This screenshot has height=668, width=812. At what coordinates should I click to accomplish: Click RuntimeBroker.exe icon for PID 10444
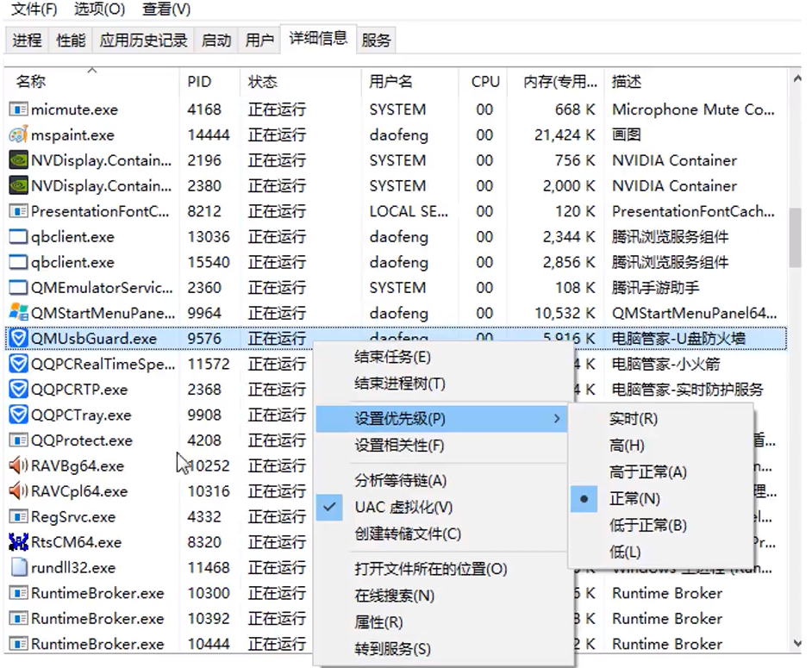19,644
